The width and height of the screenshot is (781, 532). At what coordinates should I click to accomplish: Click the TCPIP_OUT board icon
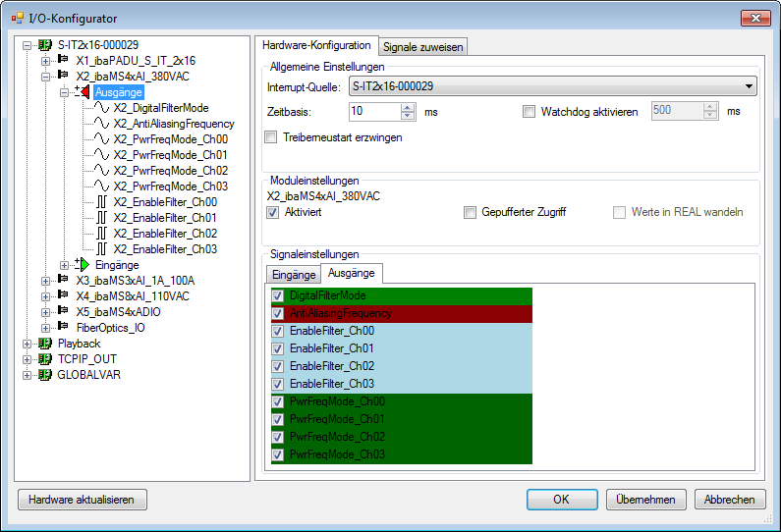pos(45,359)
